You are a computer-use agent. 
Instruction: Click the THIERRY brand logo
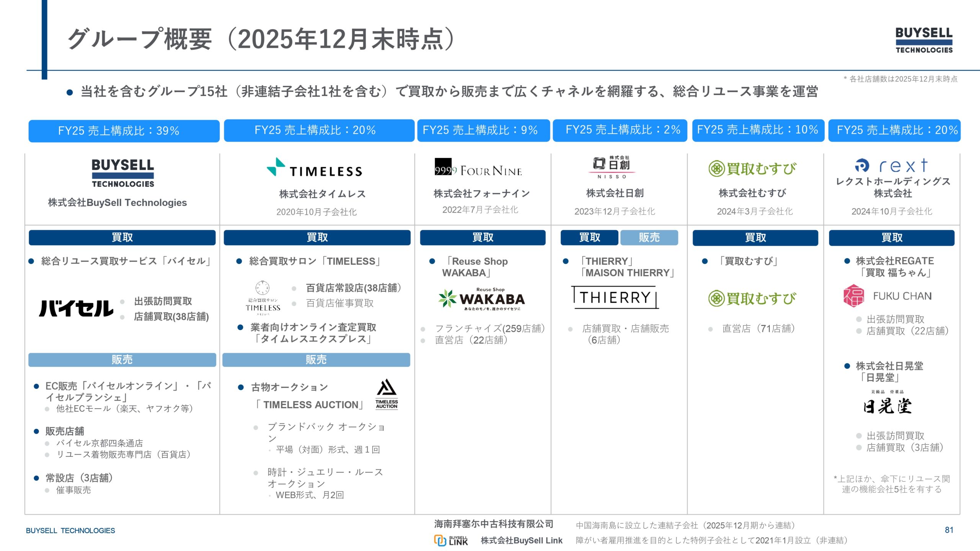point(615,297)
